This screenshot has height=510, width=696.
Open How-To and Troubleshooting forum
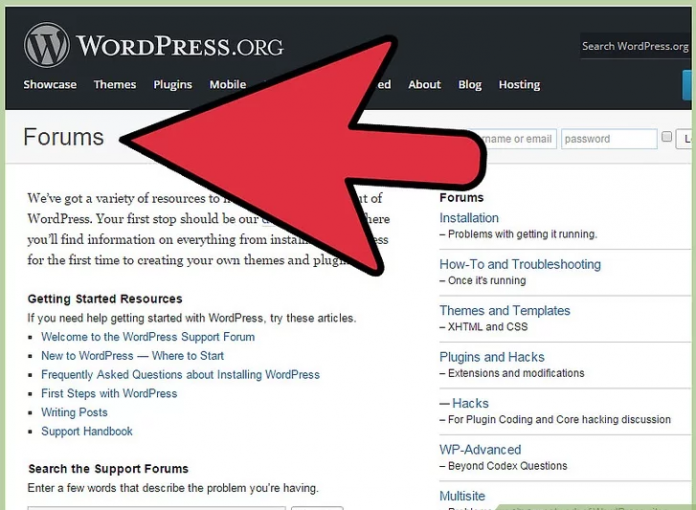click(x=520, y=265)
